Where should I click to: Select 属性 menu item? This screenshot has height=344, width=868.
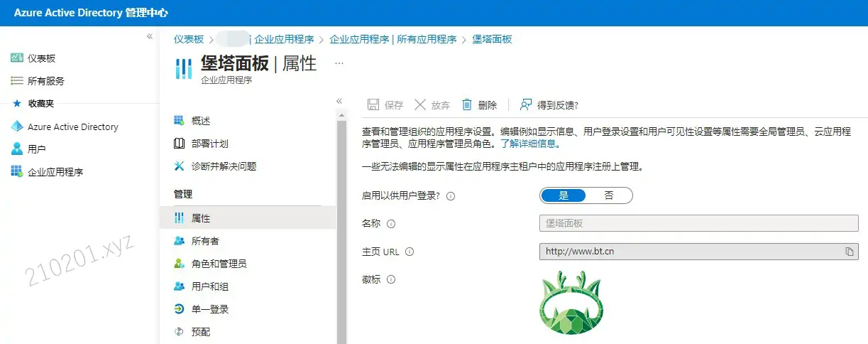[x=248, y=218]
